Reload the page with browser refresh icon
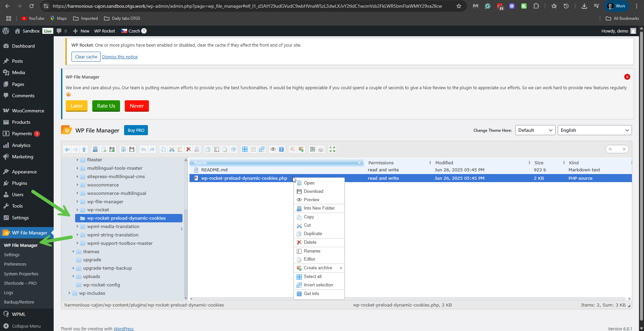The width and height of the screenshot is (644, 331). pyautogui.click(x=32, y=6)
